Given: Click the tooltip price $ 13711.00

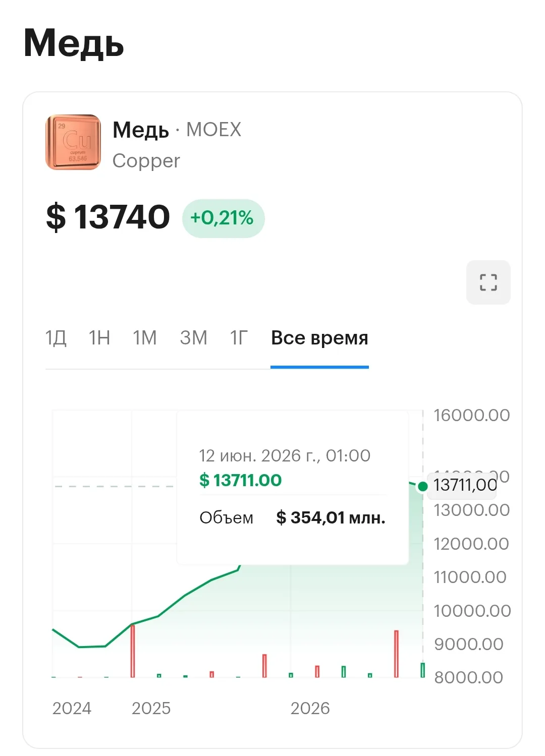Looking at the screenshot, I should click(240, 480).
